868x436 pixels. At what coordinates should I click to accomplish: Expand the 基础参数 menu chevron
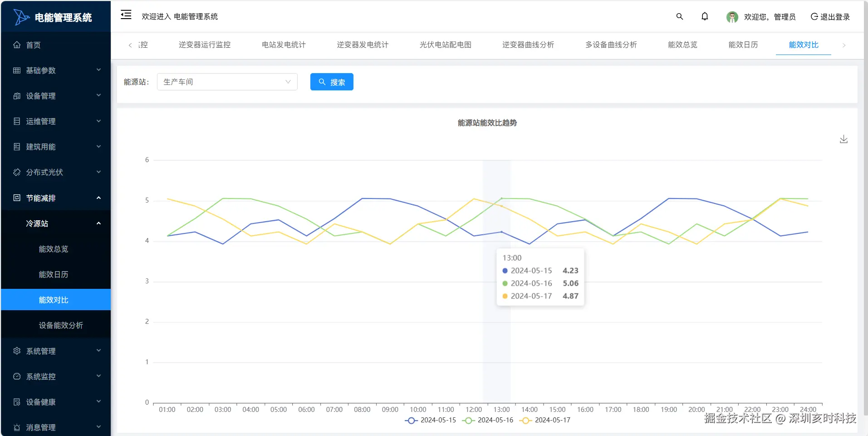(x=98, y=70)
